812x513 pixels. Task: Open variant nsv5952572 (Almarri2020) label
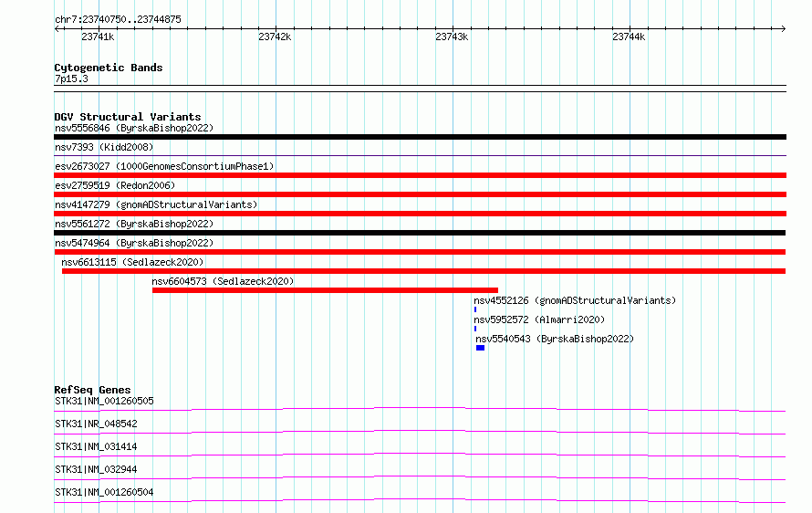(539, 319)
